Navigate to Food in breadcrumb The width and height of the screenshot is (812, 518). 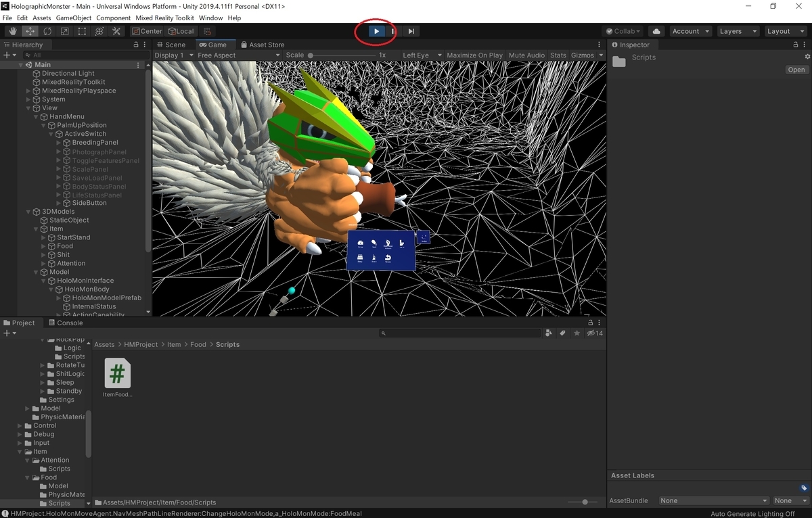pyautogui.click(x=198, y=344)
